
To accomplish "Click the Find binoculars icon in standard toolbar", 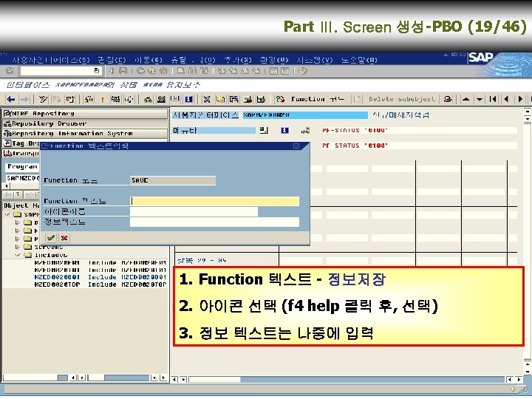I will (192, 71).
